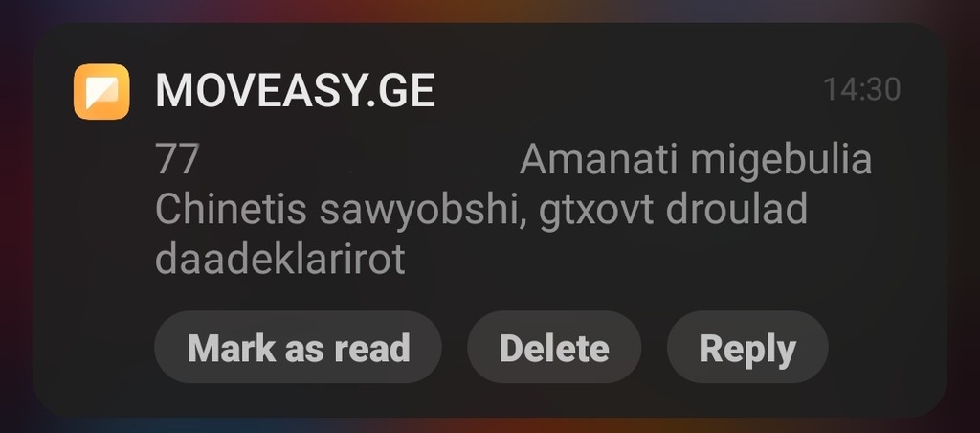
Task: Tap the number 77 in the message
Action: pos(177,159)
